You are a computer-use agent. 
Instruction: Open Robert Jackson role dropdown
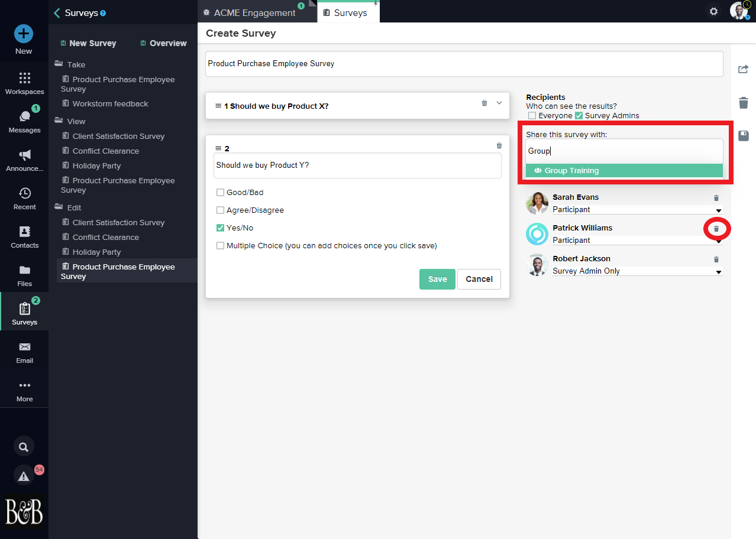(x=638, y=271)
